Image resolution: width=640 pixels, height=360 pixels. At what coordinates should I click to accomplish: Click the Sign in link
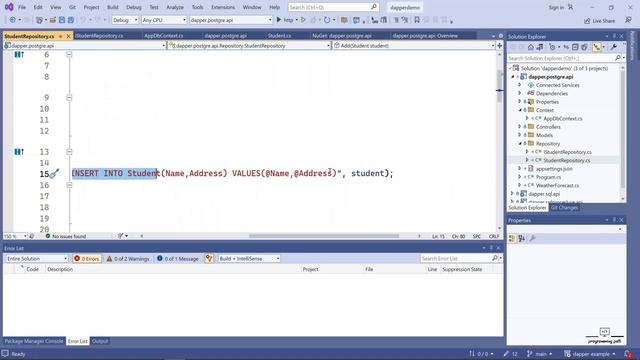click(556, 7)
